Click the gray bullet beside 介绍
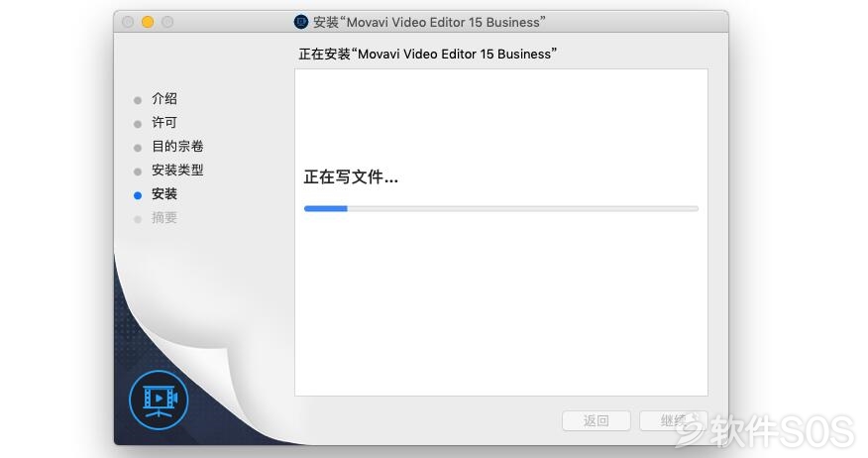 (x=138, y=100)
